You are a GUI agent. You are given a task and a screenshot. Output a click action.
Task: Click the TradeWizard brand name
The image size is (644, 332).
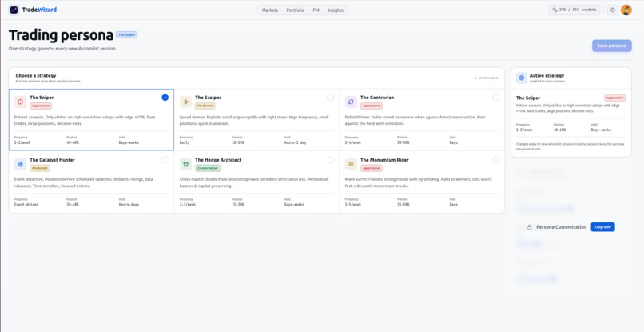point(39,10)
